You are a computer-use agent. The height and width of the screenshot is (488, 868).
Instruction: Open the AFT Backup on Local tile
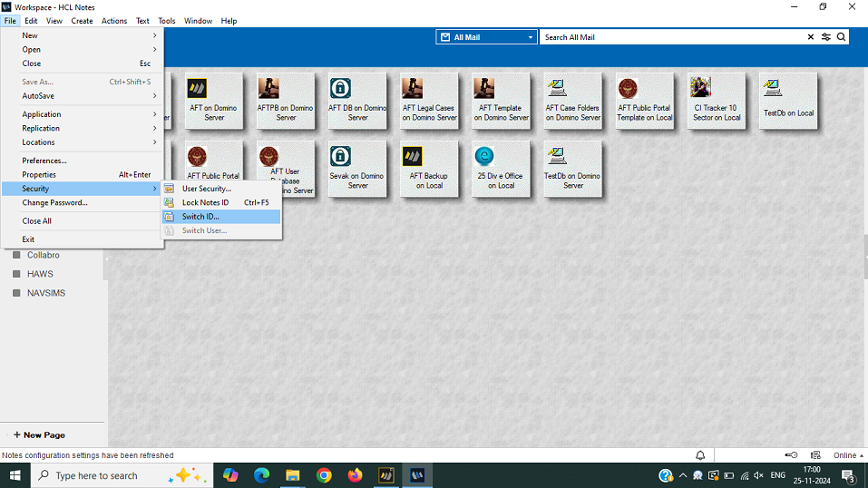tap(429, 170)
